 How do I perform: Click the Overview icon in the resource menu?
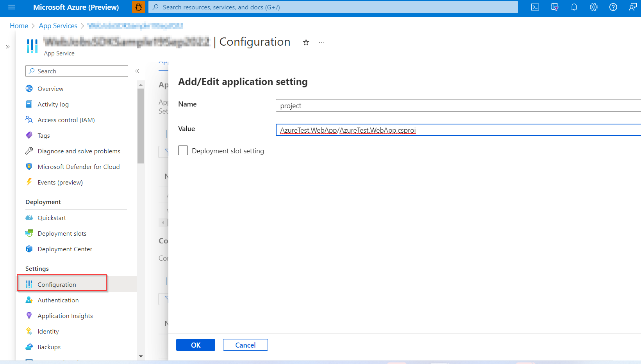click(x=29, y=89)
